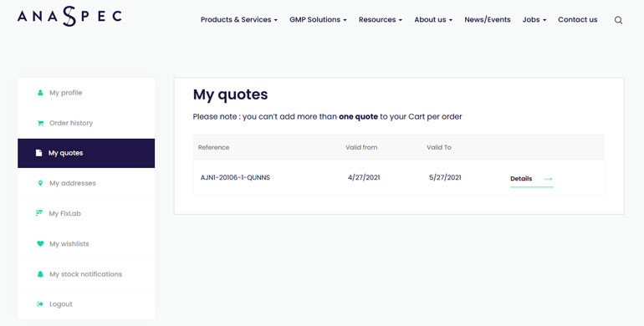Select My quotes in the sidebar
Viewport: 644px width, 326px height.
point(86,153)
